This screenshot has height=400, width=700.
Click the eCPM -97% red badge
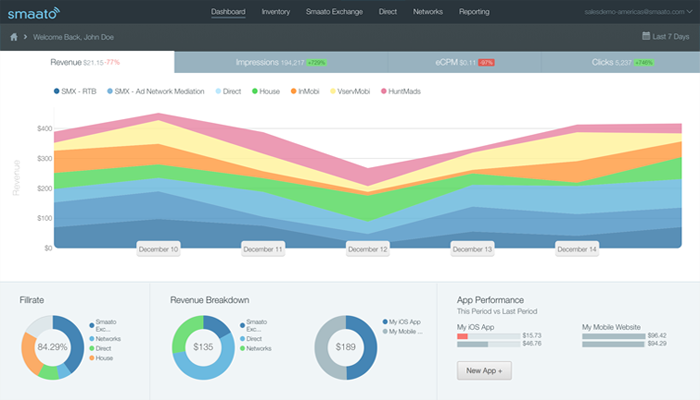[x=486, y=62]
